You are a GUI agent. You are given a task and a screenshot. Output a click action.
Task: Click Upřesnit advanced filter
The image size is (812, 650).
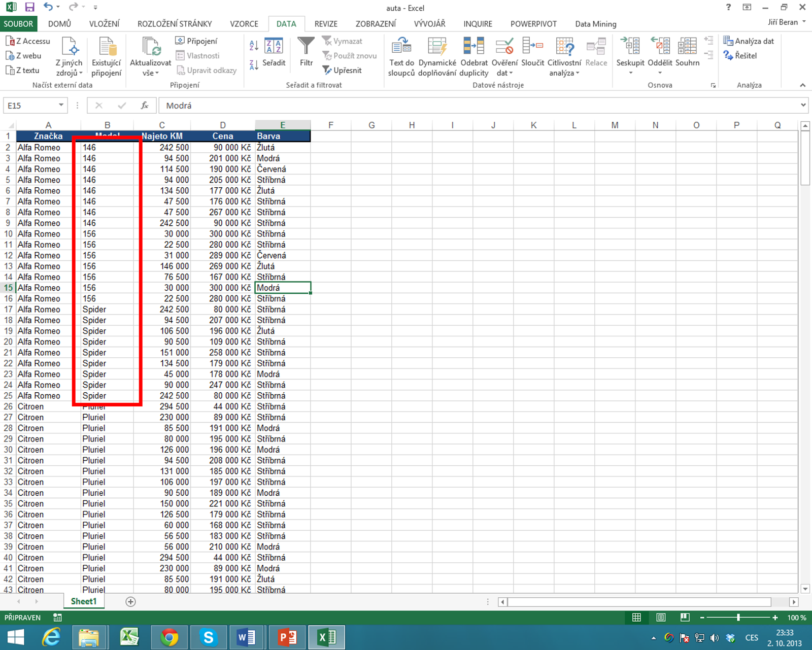pos(342,71)
